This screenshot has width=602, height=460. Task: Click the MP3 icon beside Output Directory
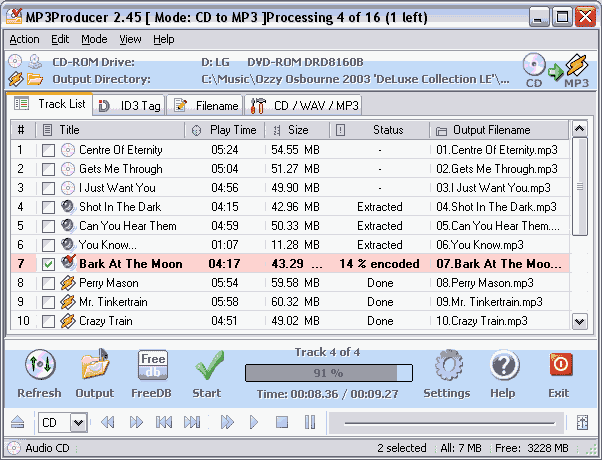tap(15, 79)
